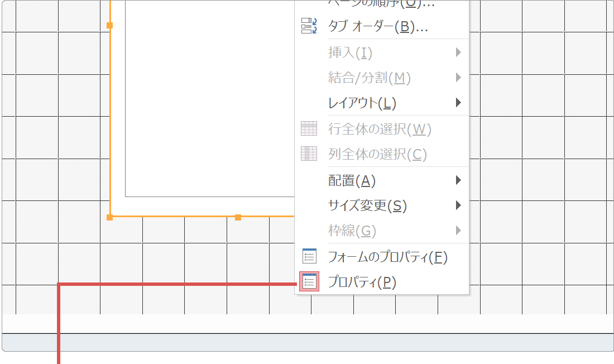
Task: Click the top-left orange selection handle
Action: click(x=110, y=25)
